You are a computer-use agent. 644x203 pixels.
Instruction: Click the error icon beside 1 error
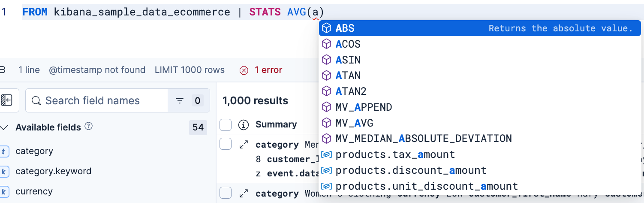click(244, 70)
